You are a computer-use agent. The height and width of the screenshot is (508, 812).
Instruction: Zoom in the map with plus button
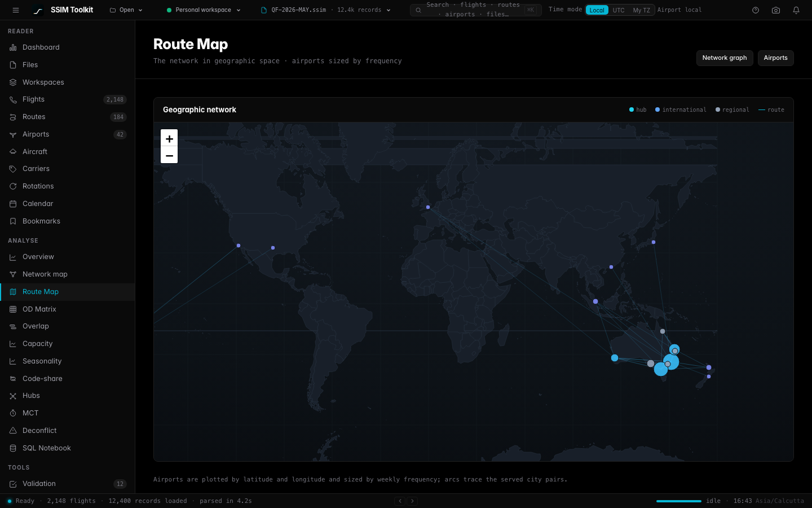pos(169,138)
